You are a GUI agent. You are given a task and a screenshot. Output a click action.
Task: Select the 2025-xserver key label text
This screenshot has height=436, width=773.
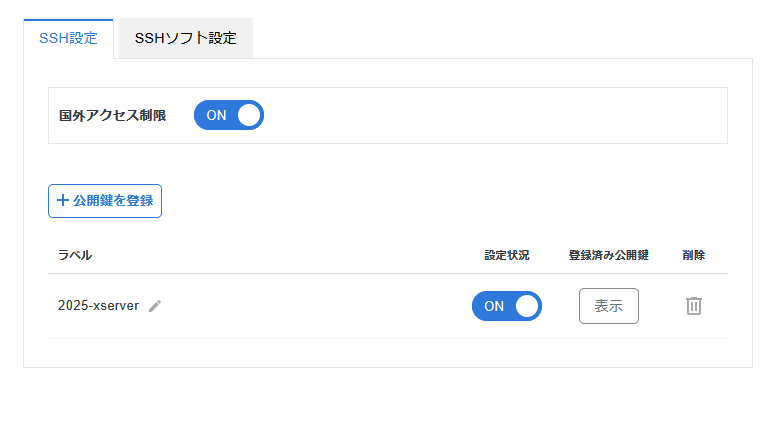click(x=98, y=306)
